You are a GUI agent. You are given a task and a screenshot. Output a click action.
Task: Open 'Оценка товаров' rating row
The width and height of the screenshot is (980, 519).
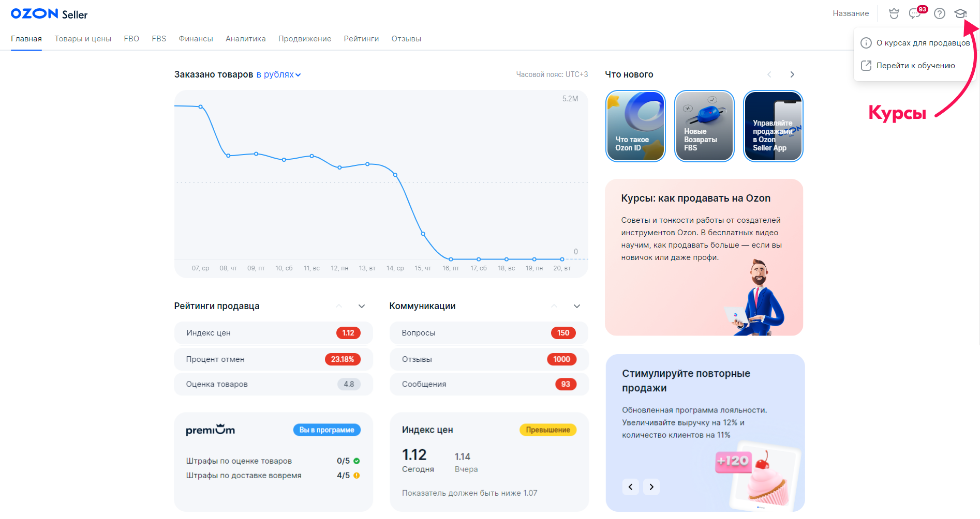point(273,384)
